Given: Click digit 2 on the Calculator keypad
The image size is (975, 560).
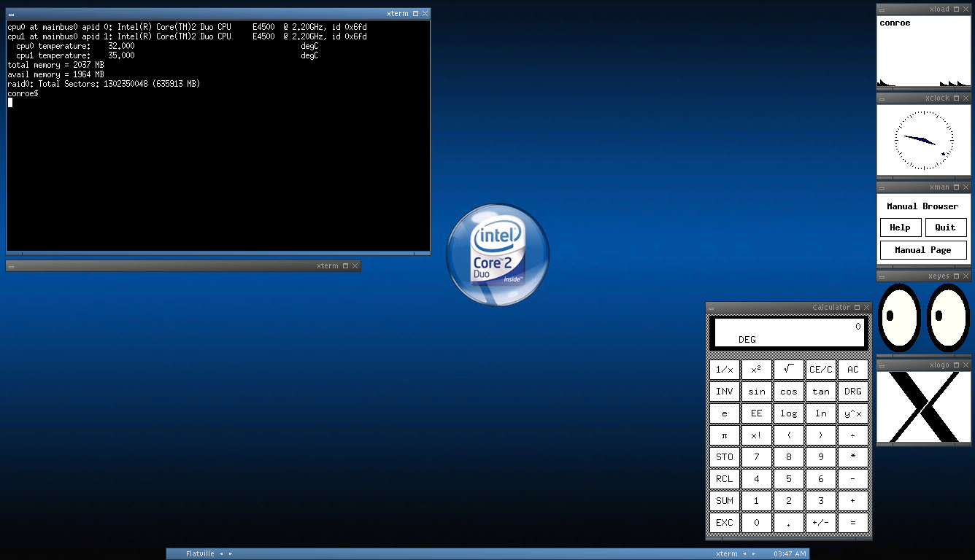Looking at the screenshot, I should pos(789,501).
